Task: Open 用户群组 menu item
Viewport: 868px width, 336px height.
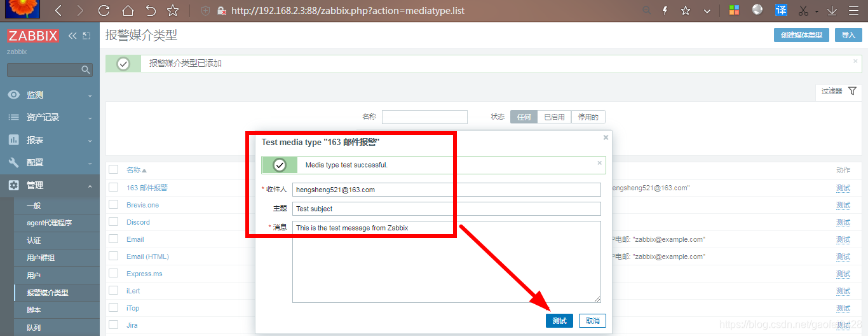Action: point(56,258)
